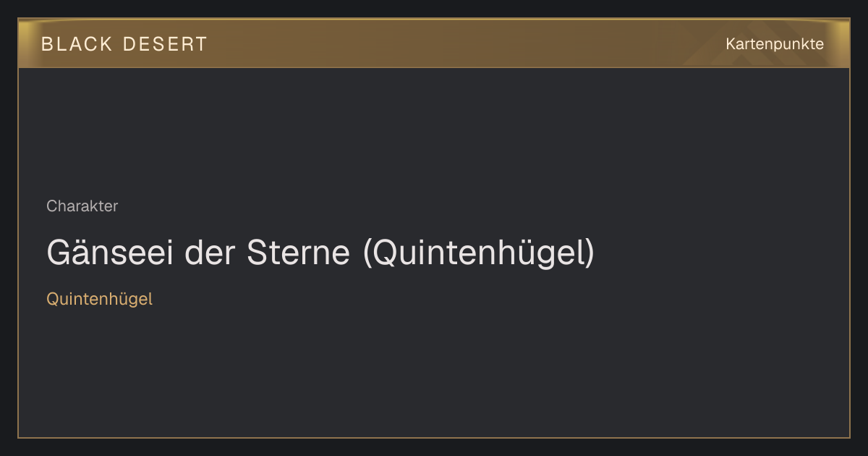Click the bottom gold frame border
Viewport: 868px width, 456px height.
pos(434,437)
